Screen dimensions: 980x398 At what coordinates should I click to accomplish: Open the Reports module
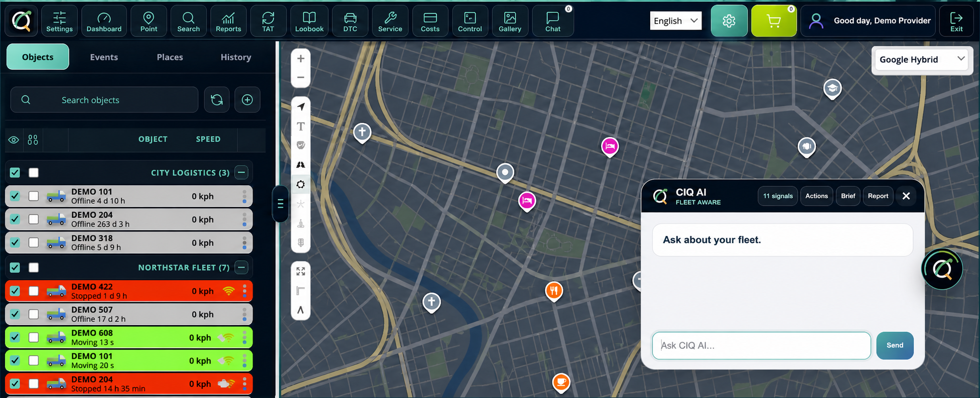228,21
